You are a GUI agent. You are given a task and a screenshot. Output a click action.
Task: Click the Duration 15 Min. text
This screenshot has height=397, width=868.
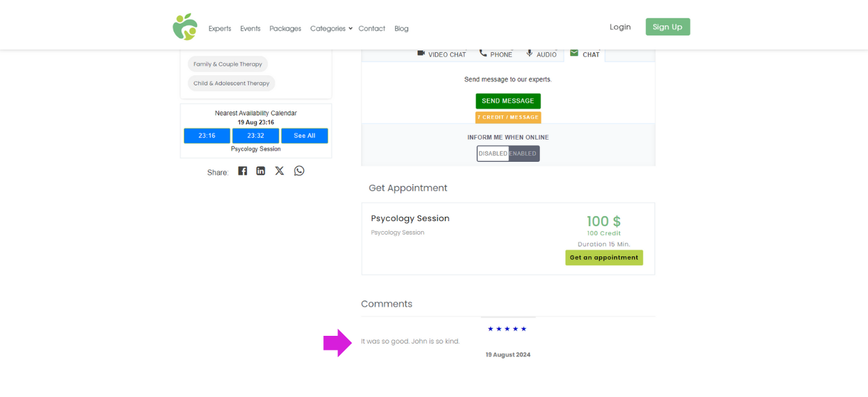point(603,244)
